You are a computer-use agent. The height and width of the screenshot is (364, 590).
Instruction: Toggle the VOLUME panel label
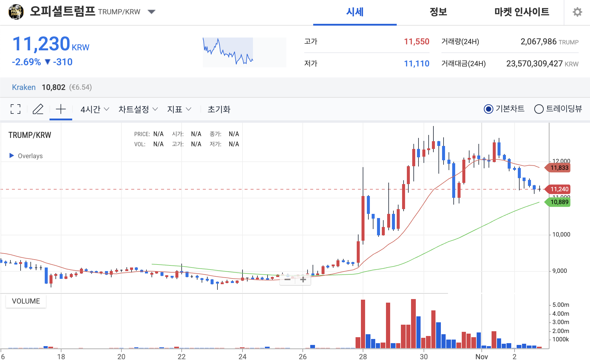point(26,301)
